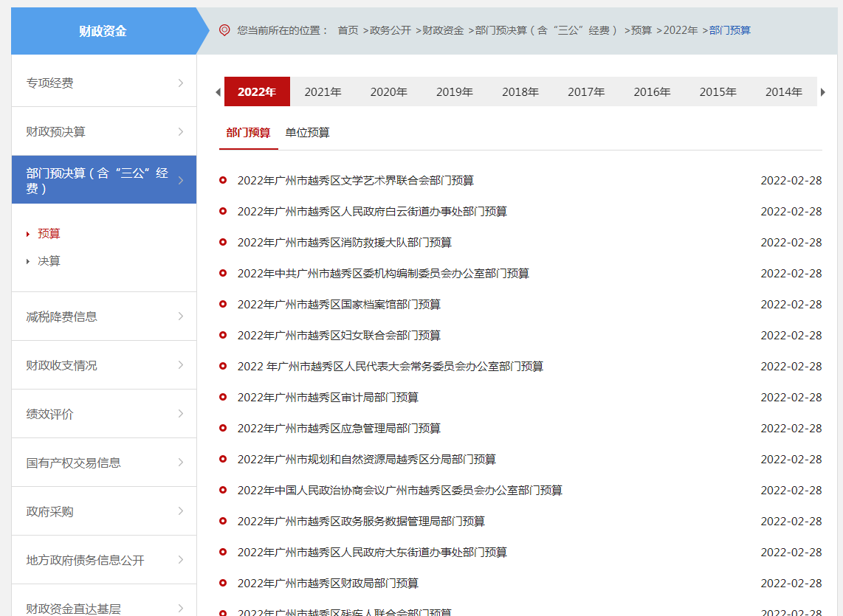The width and height of the screenshot is (843, 616).
Task: Switch to the 单位预算 tab
Action: pyautogui.click(x=307, y=133)
